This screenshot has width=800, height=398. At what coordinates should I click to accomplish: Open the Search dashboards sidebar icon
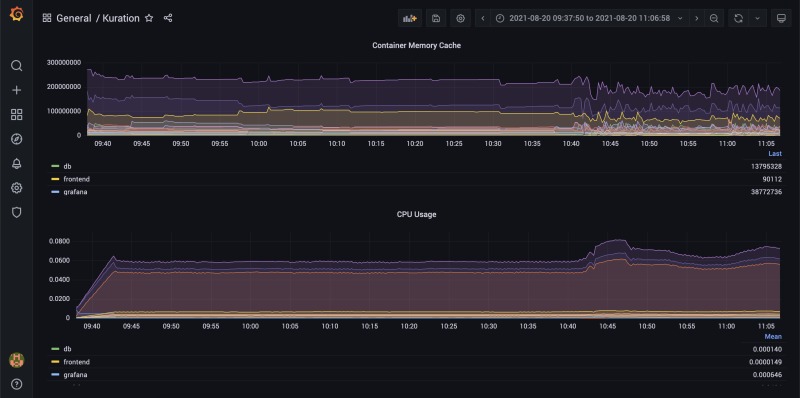coord(16,66)
